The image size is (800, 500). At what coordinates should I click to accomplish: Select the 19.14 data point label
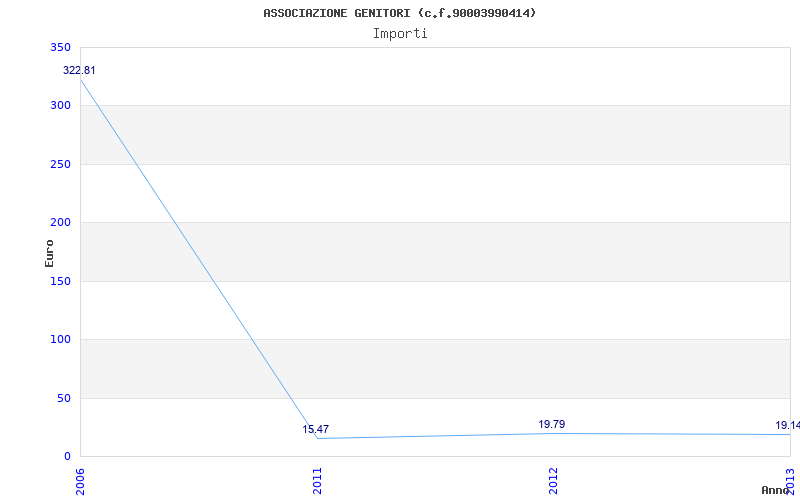pos(787,425)
